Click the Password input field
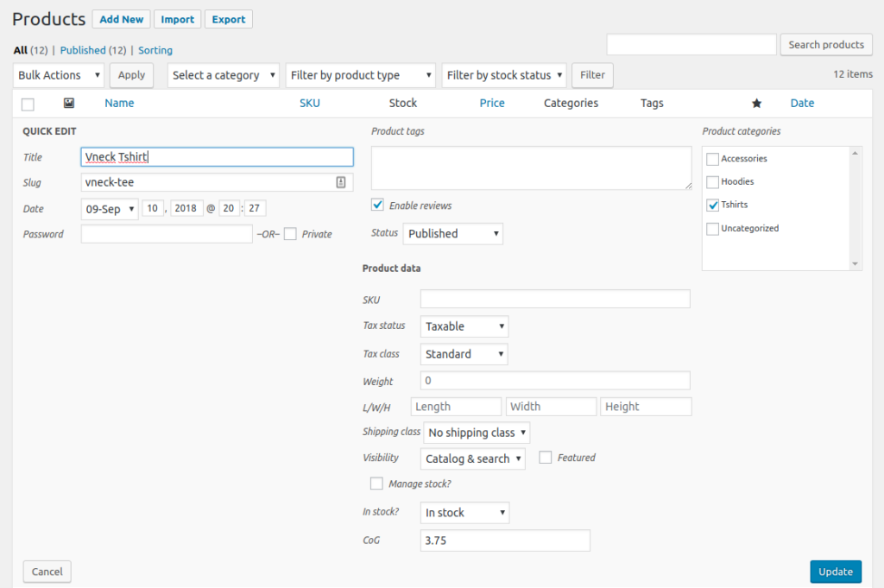 (x=167, y=234)
